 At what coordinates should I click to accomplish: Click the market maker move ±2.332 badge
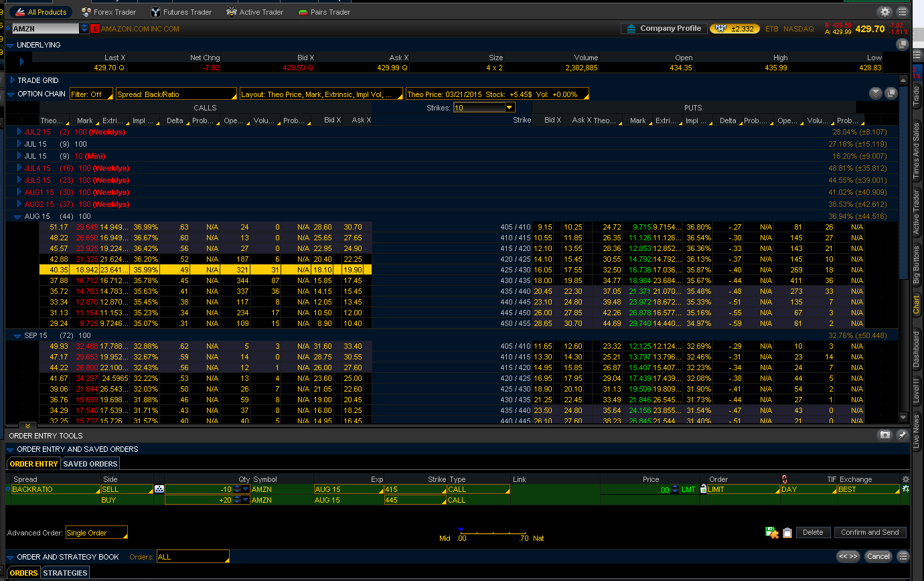click(735, 29)
